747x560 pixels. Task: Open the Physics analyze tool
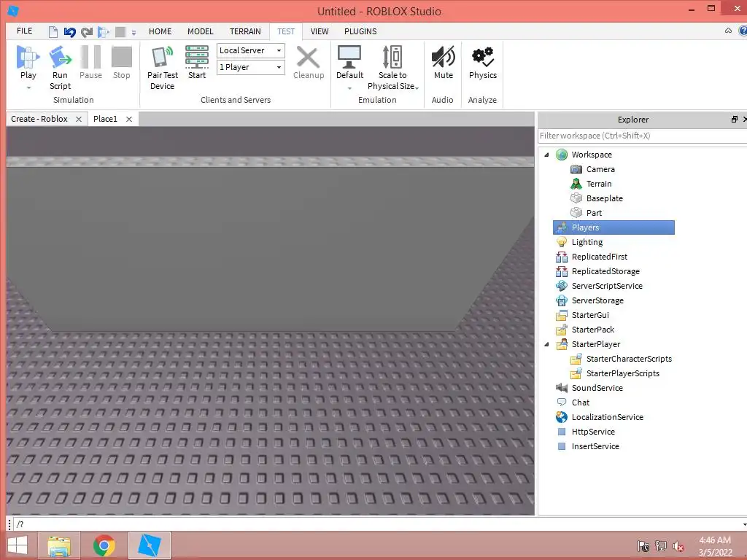[483, 63]
